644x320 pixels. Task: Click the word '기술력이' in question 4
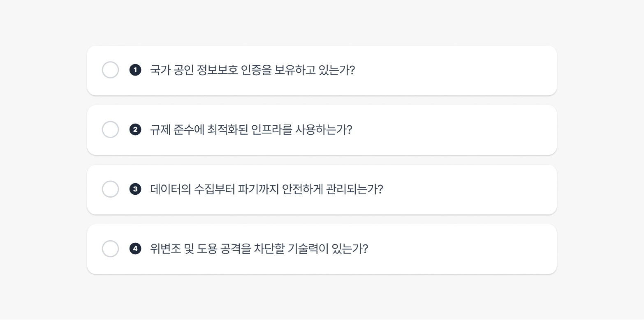click(x=308, y=249)
